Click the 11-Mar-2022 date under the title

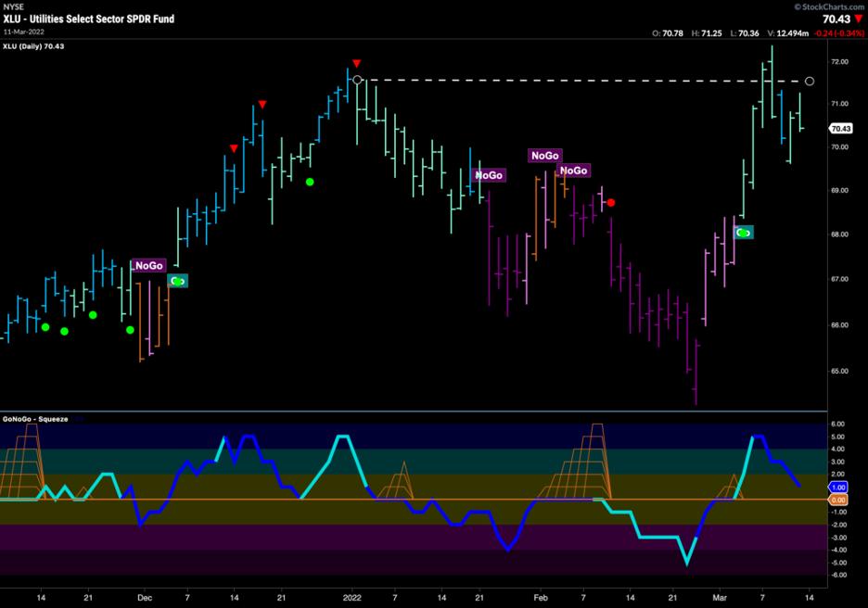29,31
